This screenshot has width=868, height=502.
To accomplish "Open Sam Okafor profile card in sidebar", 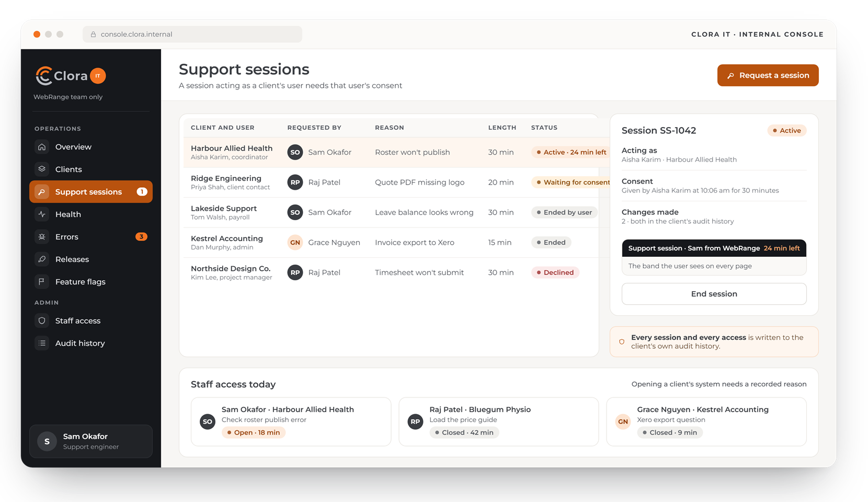I will (91, 441).
